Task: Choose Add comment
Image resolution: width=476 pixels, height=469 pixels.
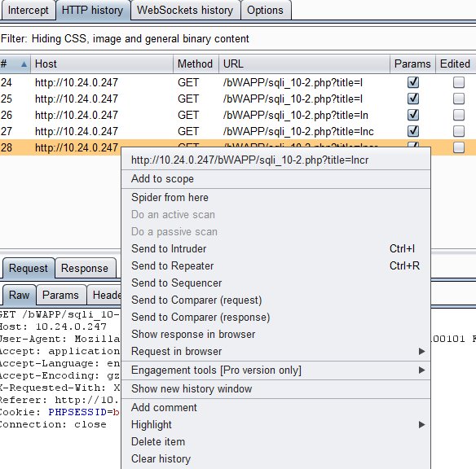Action: coord(276,407)
